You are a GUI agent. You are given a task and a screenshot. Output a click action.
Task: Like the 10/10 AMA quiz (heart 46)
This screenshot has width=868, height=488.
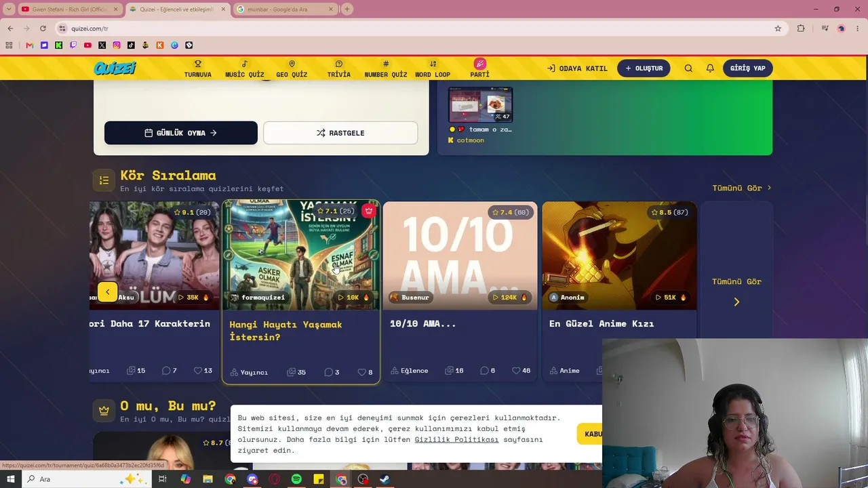pyautogui.click(x=521, y=371)
